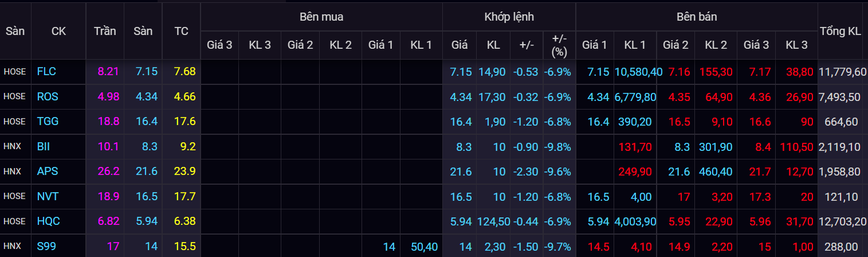The image size is (868, 257).
Task: Open APS stock details
Action: (48, 171)
